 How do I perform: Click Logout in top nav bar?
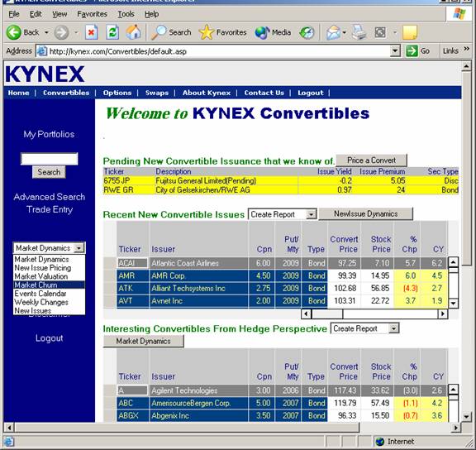coord(311,93)
